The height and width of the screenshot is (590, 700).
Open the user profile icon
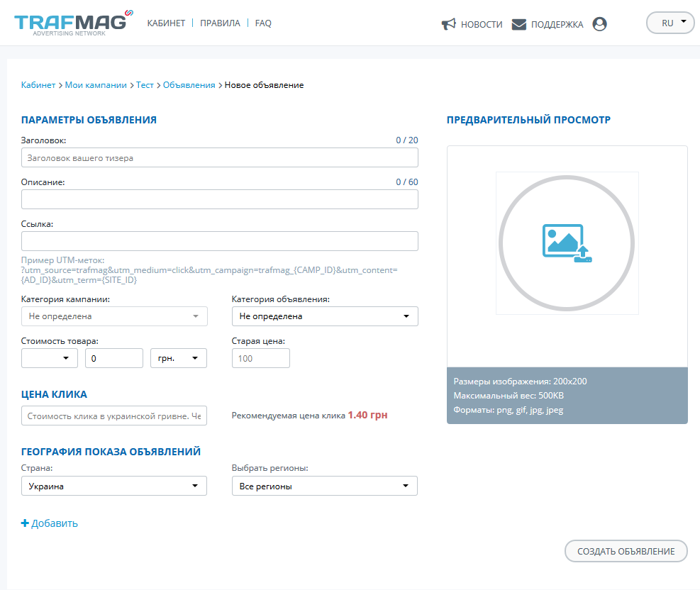599,24
